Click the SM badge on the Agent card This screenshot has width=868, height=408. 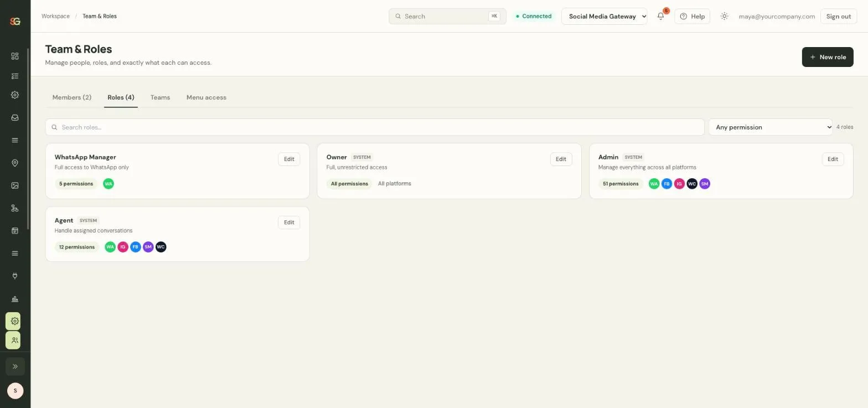(x=148, y=247)
